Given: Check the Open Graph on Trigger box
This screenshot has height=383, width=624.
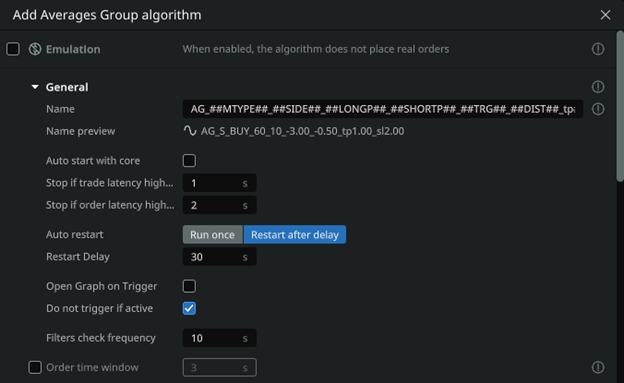Looking at the screenshot, I should [x=189, y=286].
